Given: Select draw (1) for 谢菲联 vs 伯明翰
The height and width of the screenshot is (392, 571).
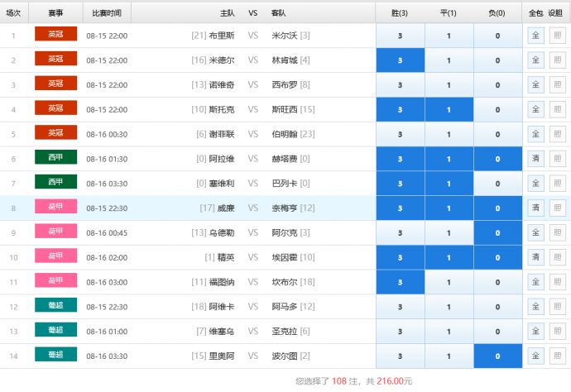Looking at the screenshot, I should [449, 134].
